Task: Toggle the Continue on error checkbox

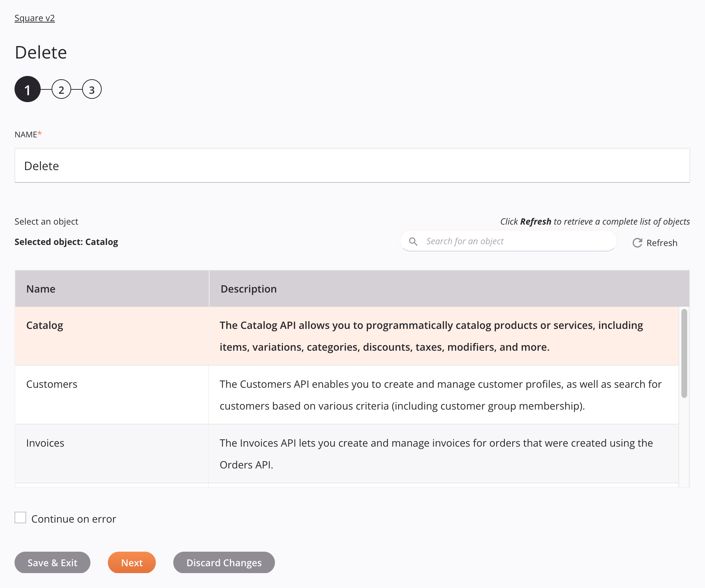Action: click(x=20, y=518)
